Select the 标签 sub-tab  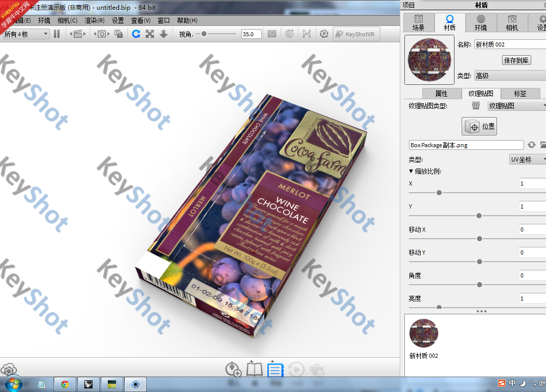(x=520, y=94)
